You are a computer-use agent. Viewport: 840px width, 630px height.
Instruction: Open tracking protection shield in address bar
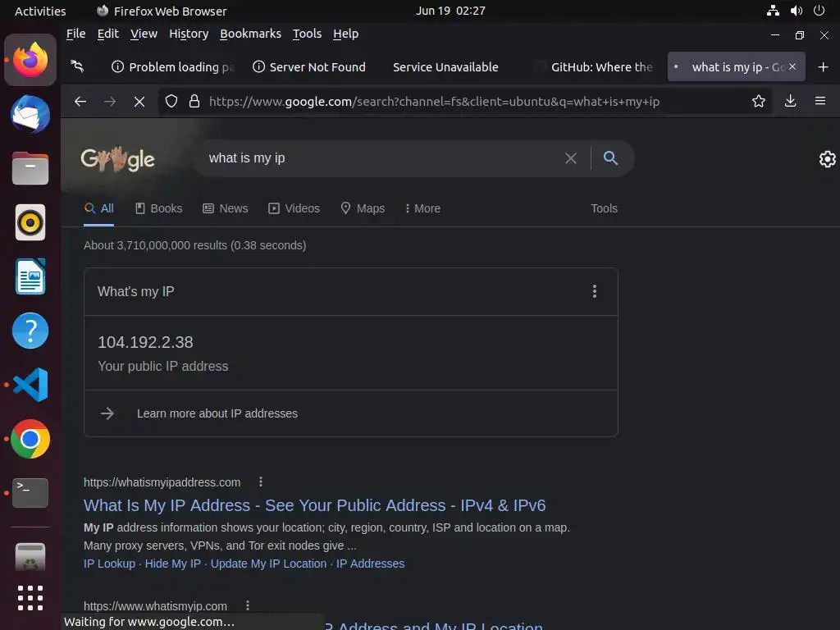click(171, 101)
